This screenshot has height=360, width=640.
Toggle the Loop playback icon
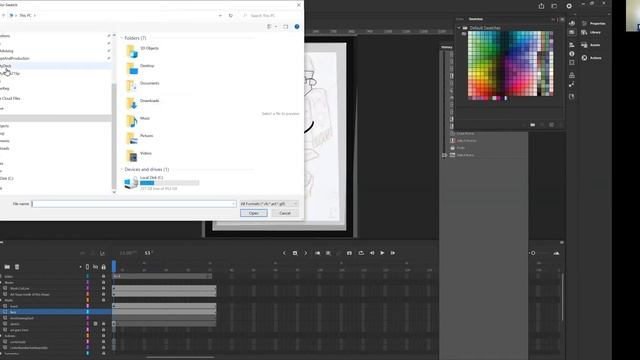pyautogui.click(x=361, y=253)
